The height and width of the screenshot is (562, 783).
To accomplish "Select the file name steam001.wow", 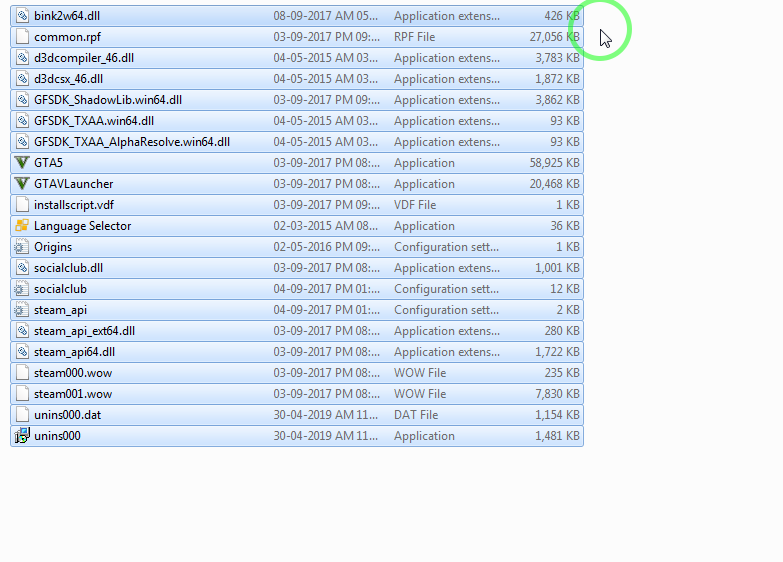I will 73,394.
